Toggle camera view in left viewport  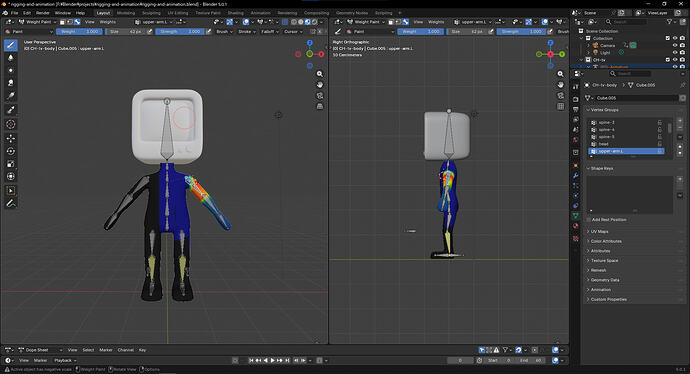pos(320,95)
